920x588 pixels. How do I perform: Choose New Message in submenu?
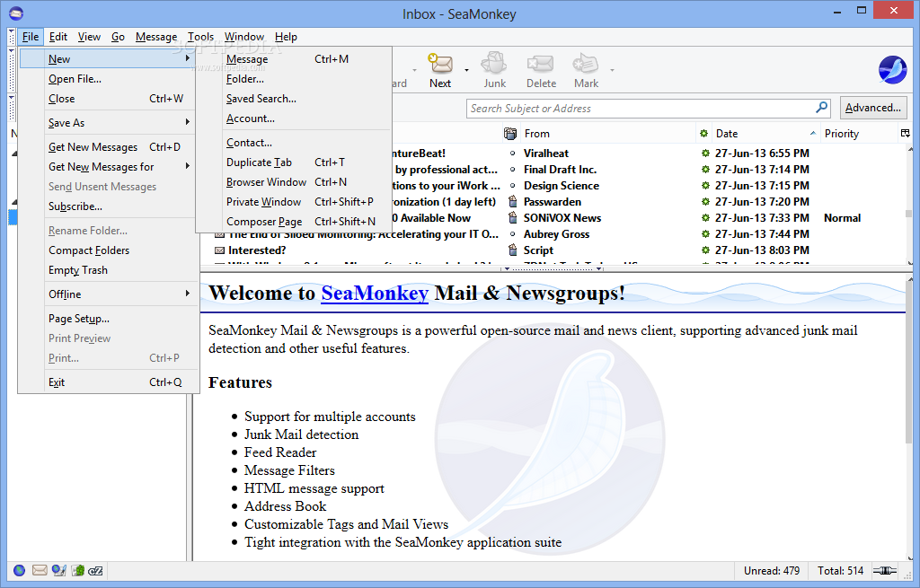pyautogui.click(x=294, y=59)
